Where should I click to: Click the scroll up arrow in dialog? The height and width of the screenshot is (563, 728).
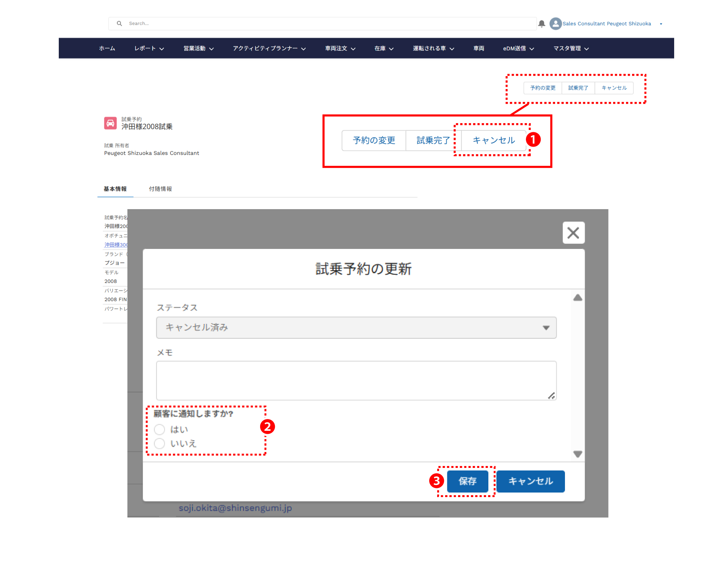click(577, 298)
